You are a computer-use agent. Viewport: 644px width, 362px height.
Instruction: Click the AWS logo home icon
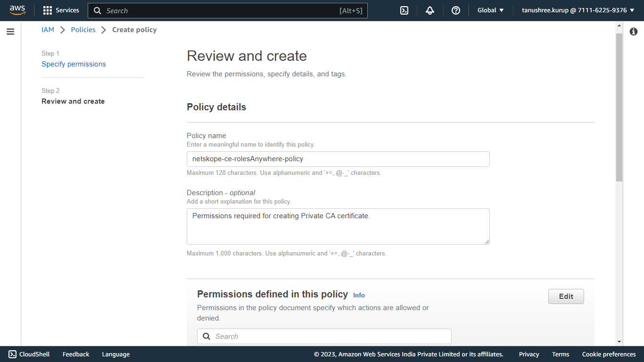(x=17, y=10)
